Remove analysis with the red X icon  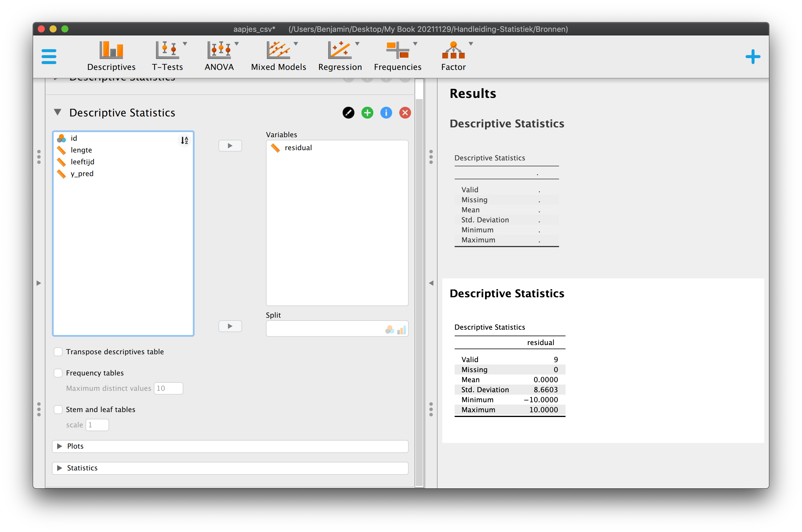405,113
